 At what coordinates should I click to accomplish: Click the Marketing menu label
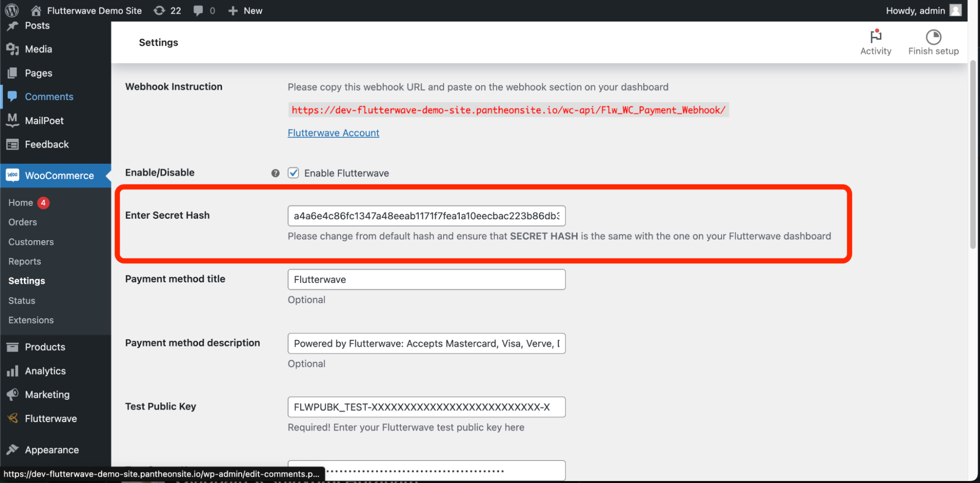pos(47,395)
